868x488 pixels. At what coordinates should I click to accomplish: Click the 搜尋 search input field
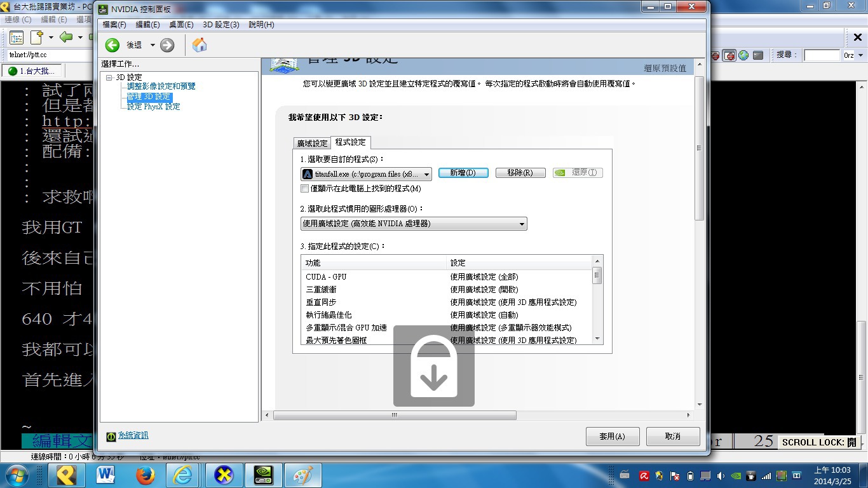(x=822, y=55)
